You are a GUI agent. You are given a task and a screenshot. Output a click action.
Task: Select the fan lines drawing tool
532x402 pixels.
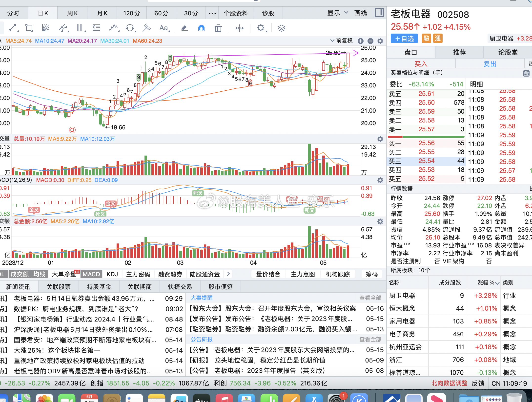pos(46,28)
